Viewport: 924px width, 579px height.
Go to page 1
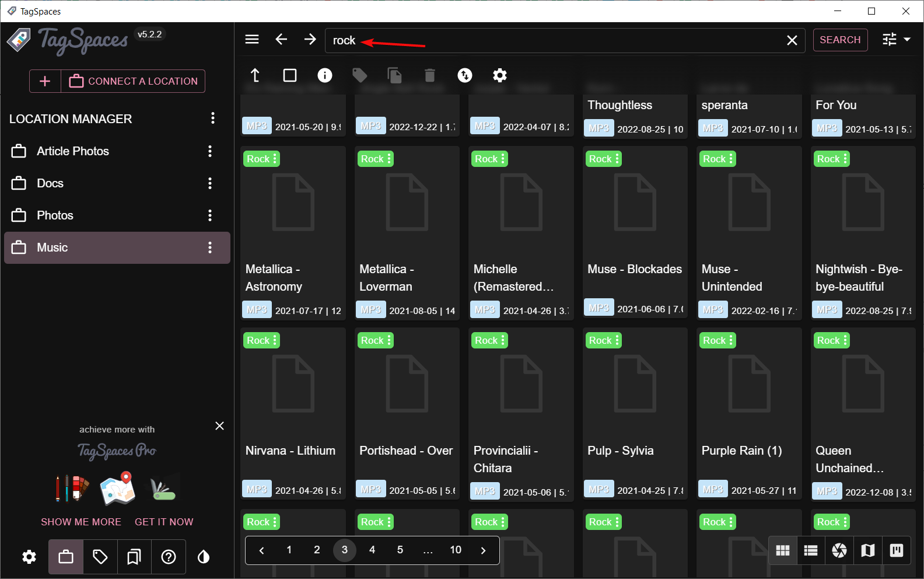click(289, 550)
